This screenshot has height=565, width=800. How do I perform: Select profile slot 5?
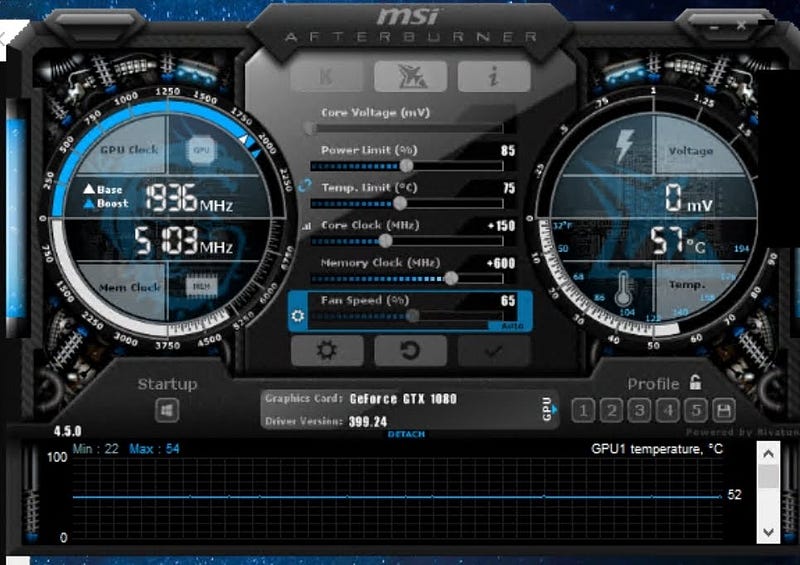click(x=695, y=410)
